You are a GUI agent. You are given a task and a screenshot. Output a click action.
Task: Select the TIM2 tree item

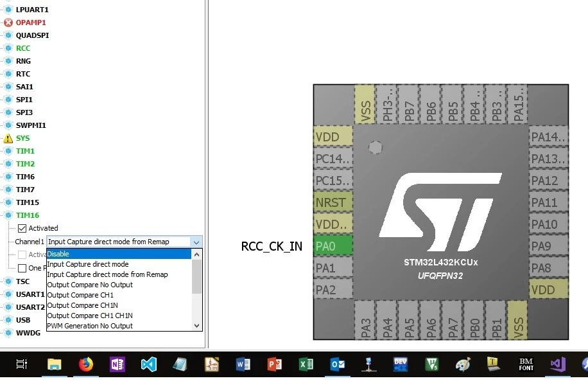[x=25, y=164]
